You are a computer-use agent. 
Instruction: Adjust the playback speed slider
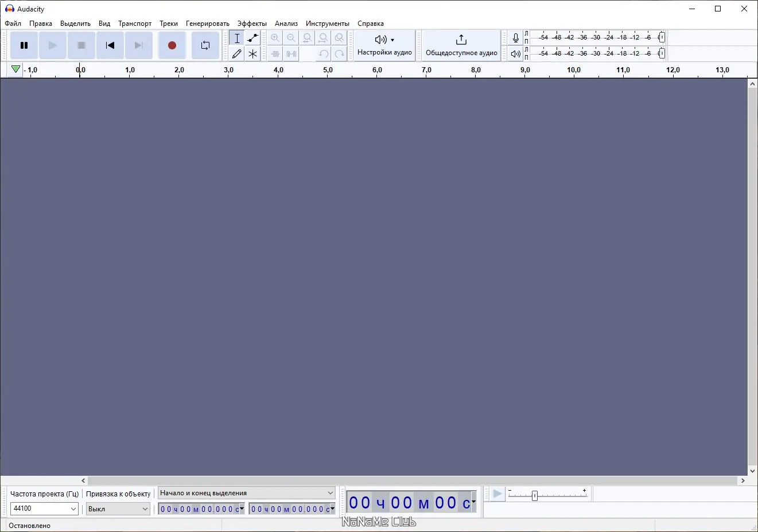pyautogui.click(x=535, y=495)
